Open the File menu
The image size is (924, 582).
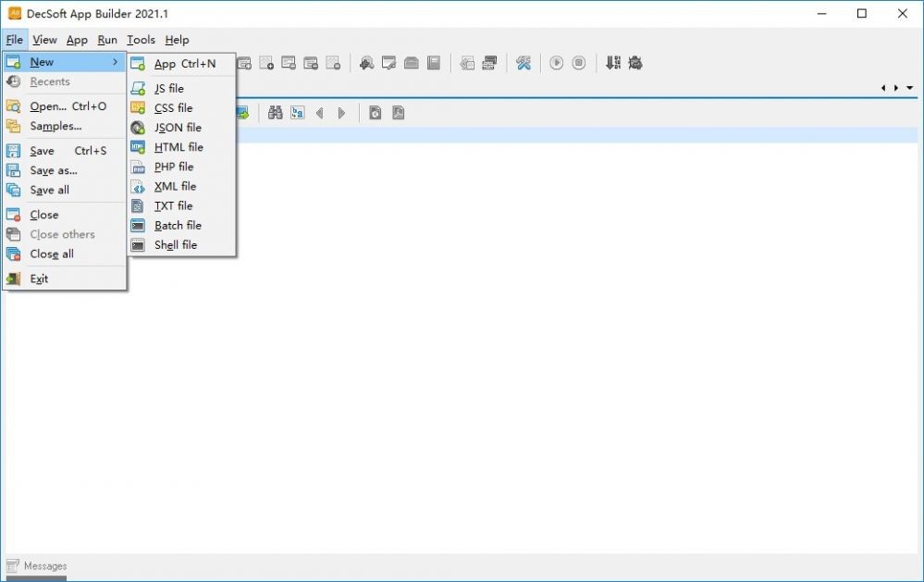pos(15,40)
